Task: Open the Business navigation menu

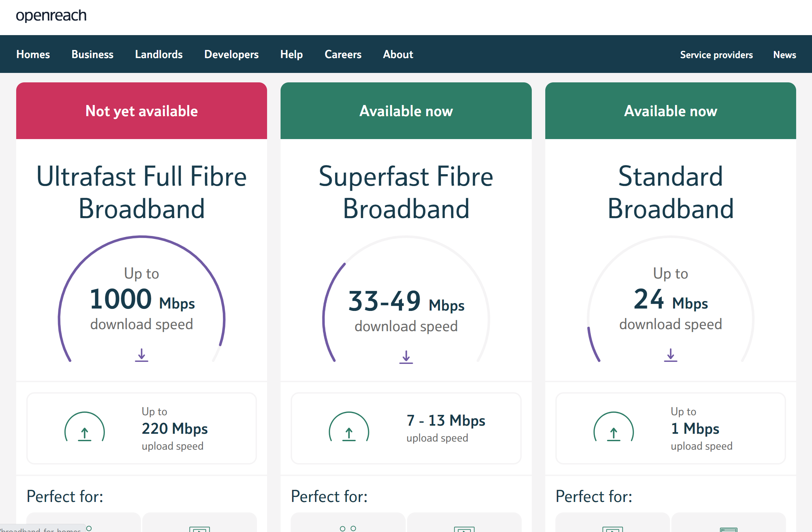Action: (x=92, y=54)
